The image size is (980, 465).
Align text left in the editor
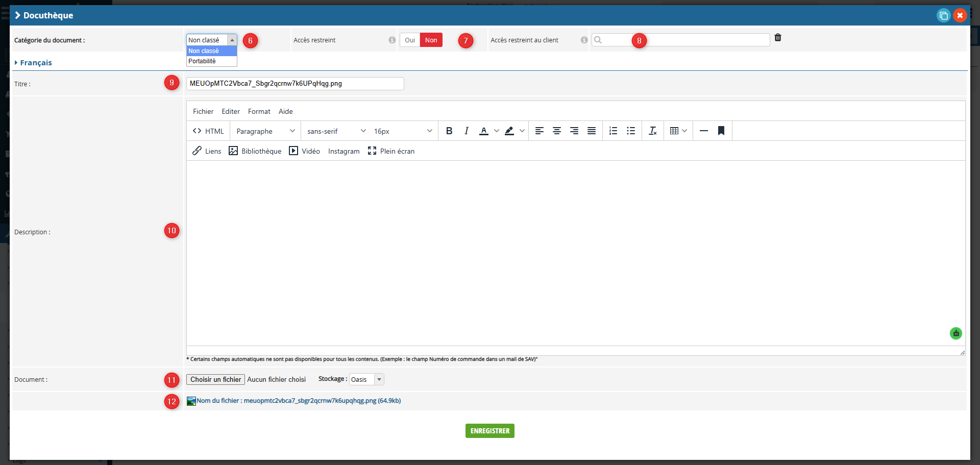540,131
